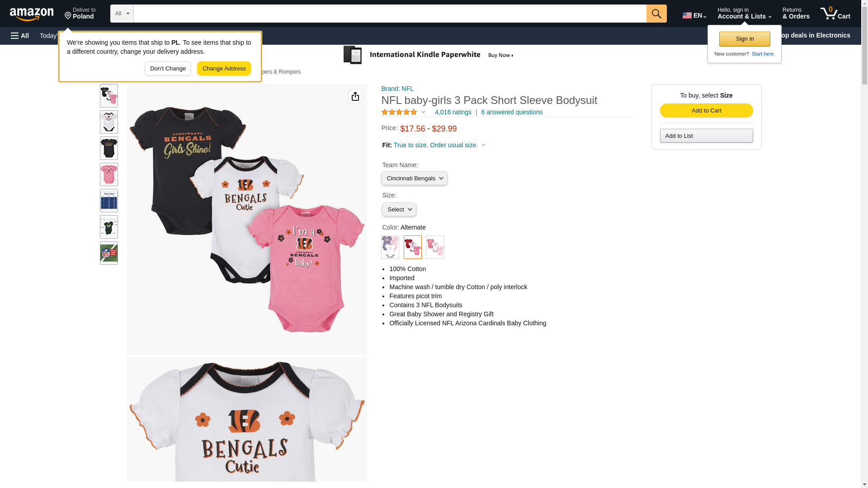The width and height of the screenshot is (868, 488).
Task: Select the pink color swatch option
Action: [x=435, y=247]
